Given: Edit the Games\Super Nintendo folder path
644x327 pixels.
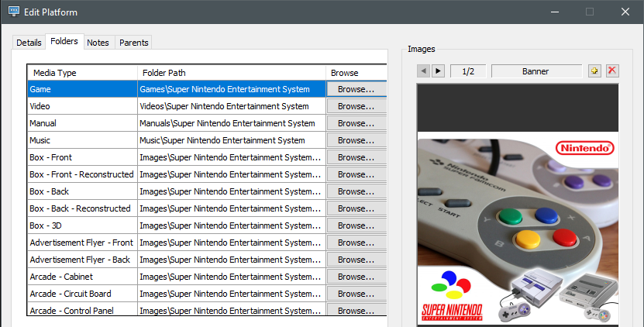Looking at the screenshot, I should coord(232,89).
